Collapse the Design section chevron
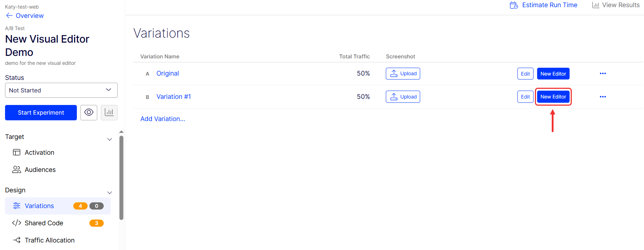The image size is (644, 250). tap(109, 193)
